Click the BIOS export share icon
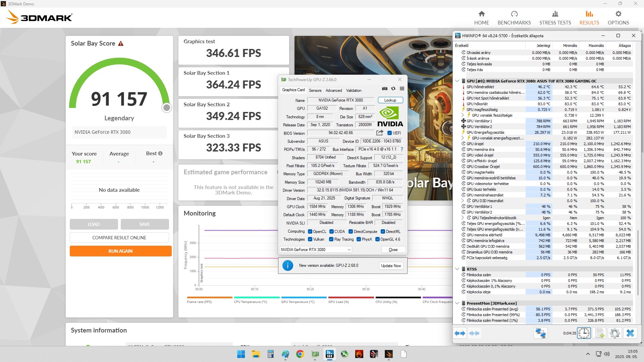Screen dimensions: 644x362 coord(380,133)
